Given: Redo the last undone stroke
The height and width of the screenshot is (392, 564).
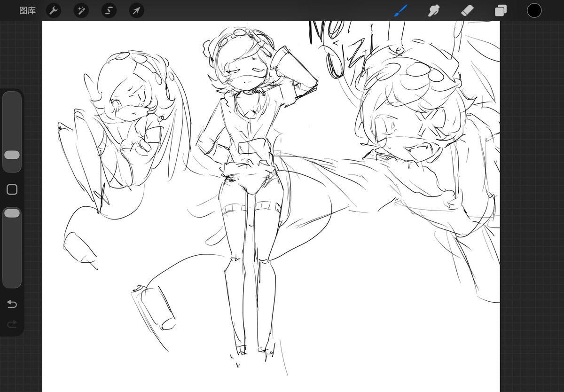Looking at the screenshot, I should 12,324.
